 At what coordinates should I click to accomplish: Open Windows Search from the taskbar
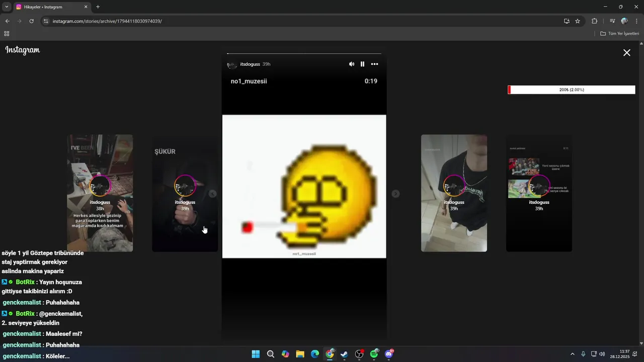pos(271,354)
